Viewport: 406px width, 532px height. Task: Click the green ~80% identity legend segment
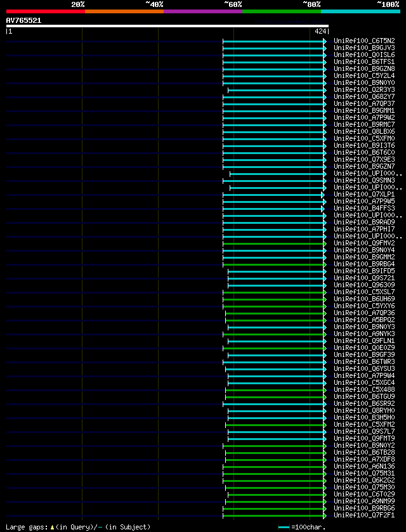tap(282, 11)
